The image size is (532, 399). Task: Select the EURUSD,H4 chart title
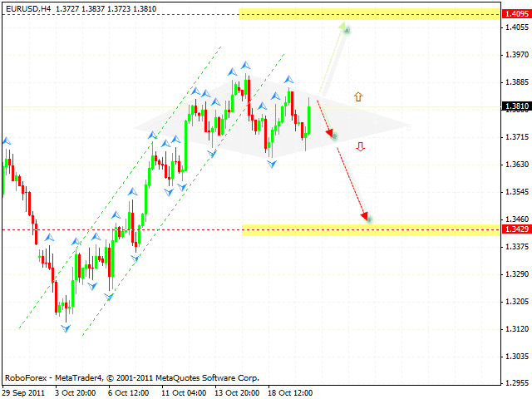tap(28, 9)
